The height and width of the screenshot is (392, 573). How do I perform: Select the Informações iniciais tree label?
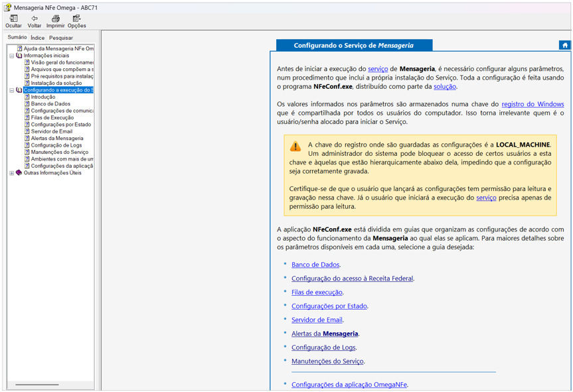[46, 56]
